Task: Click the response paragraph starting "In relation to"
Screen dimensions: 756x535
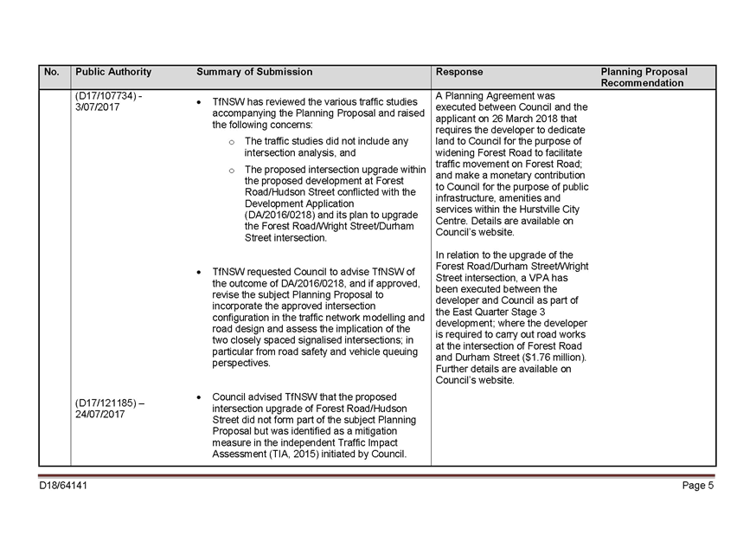Action: (x=511, y=318)
